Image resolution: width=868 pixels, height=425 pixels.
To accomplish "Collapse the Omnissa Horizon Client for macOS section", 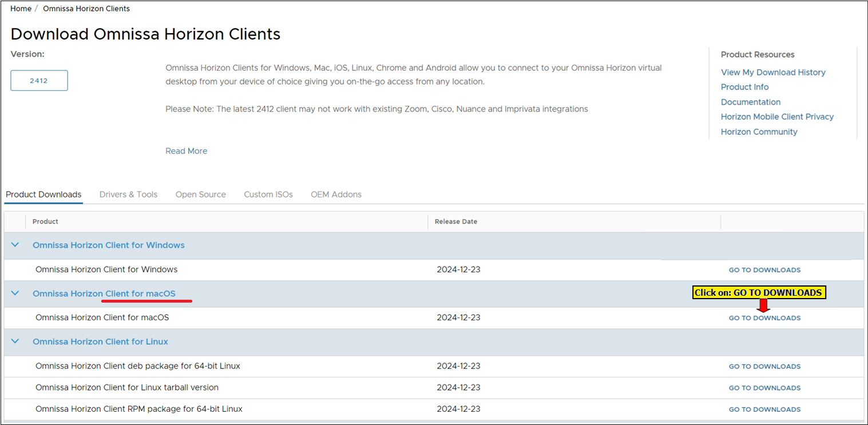I will [x=15, y=293].
